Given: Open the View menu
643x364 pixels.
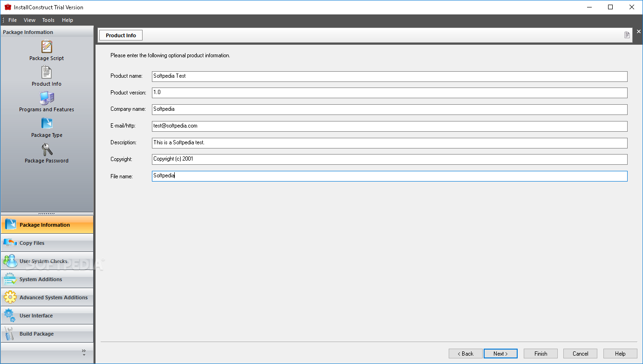Looking at the screenshot, I should [x=30, y=20].
